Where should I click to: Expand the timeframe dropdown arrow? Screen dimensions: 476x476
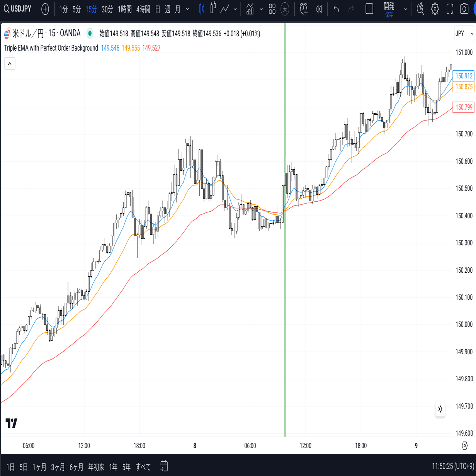pyautogui.click(x=188, y=9)
